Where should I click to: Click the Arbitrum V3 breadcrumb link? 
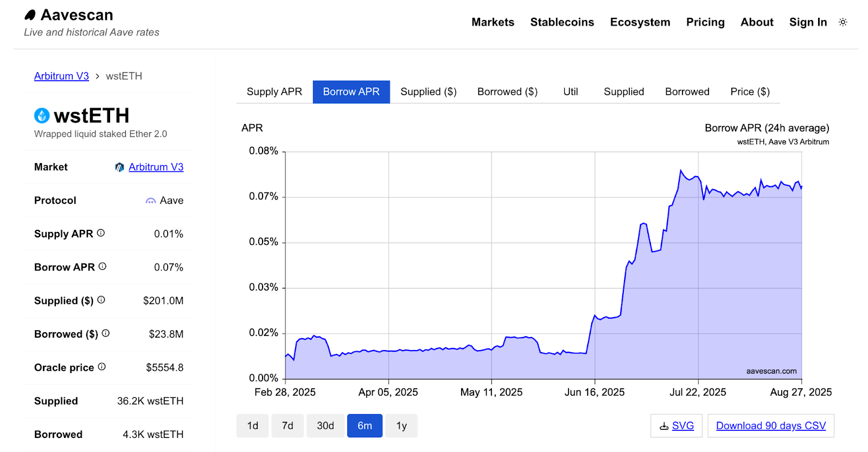(x=61, y=76)
